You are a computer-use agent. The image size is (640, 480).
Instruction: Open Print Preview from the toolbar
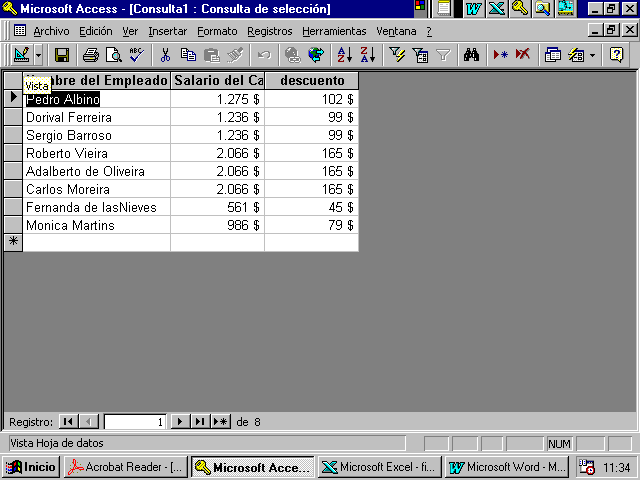pos(114,55)
